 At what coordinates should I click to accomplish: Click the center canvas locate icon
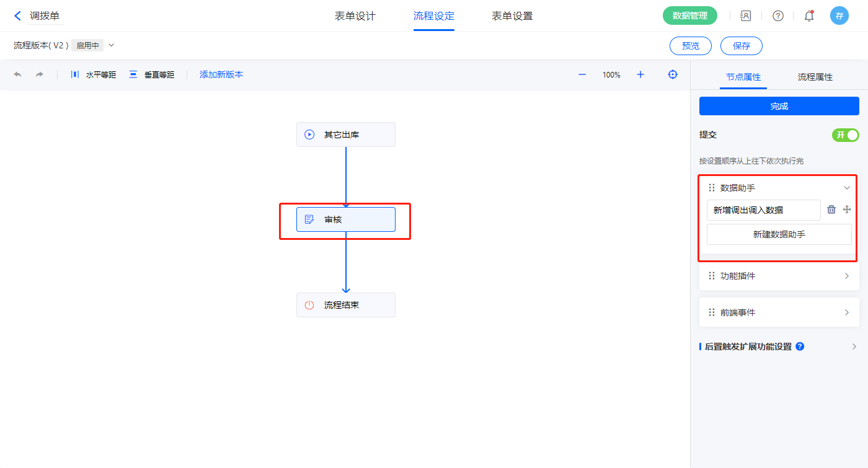tap(673, 74)
